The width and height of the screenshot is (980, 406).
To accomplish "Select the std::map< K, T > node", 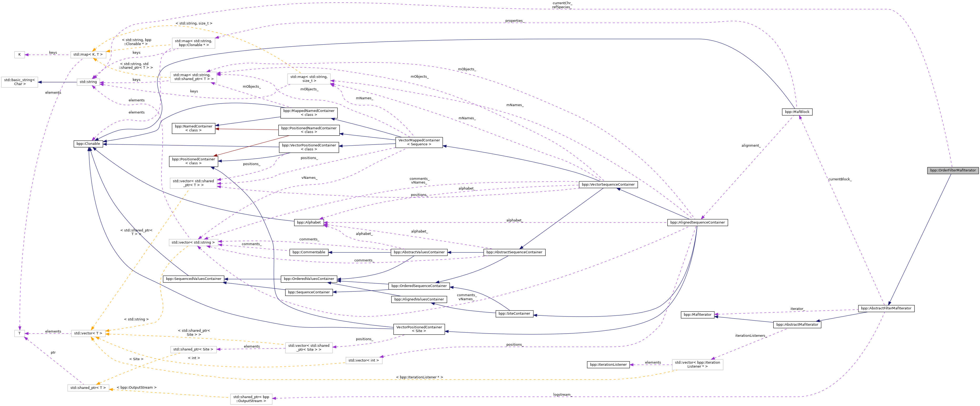I will [88, 55].
